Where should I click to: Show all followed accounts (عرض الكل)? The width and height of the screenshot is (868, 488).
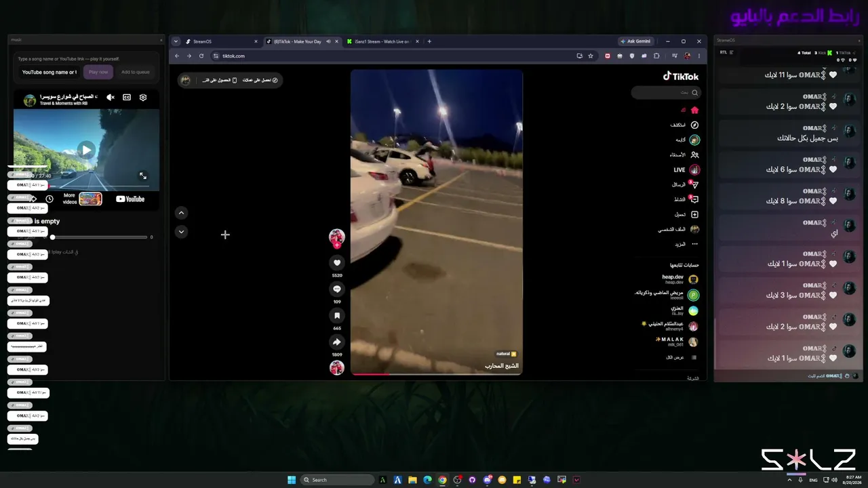681,357
